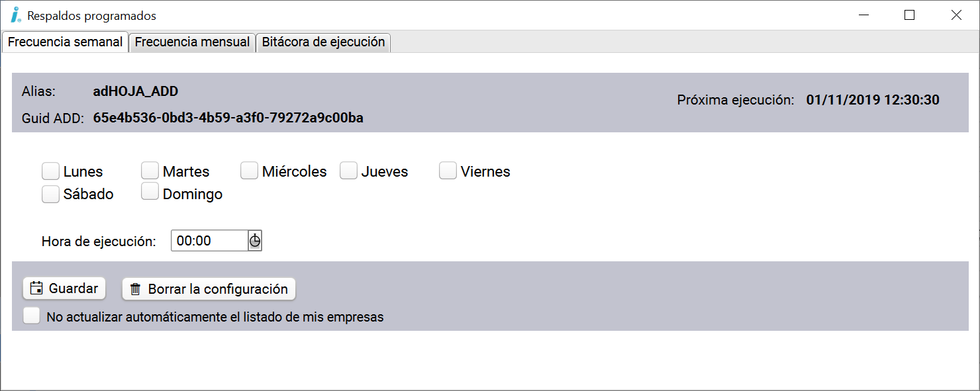
Task: Click the Guid ADD value text
Action: (x=228, y=118)
